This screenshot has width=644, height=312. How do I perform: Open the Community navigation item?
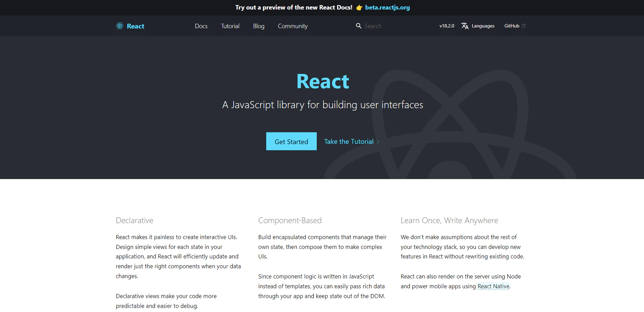tap(293, 26)
